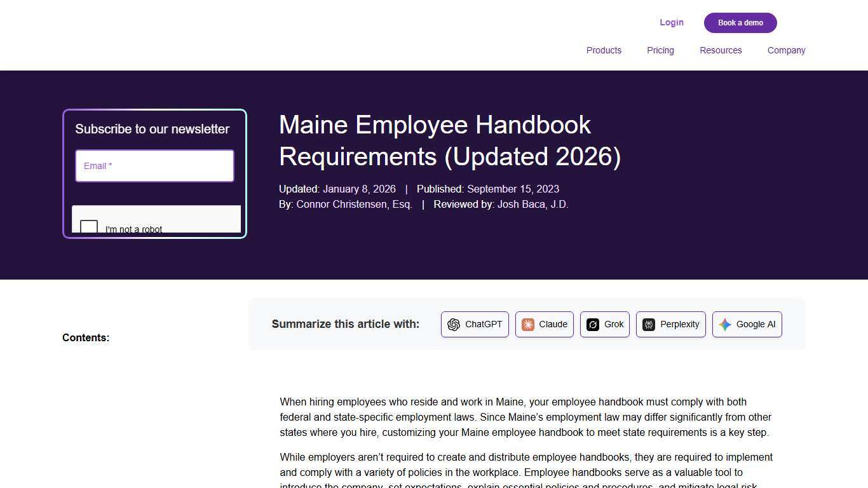The image size is (868, 488).
Task: Summarize the article with Perplexity
Action: (670, 324)
